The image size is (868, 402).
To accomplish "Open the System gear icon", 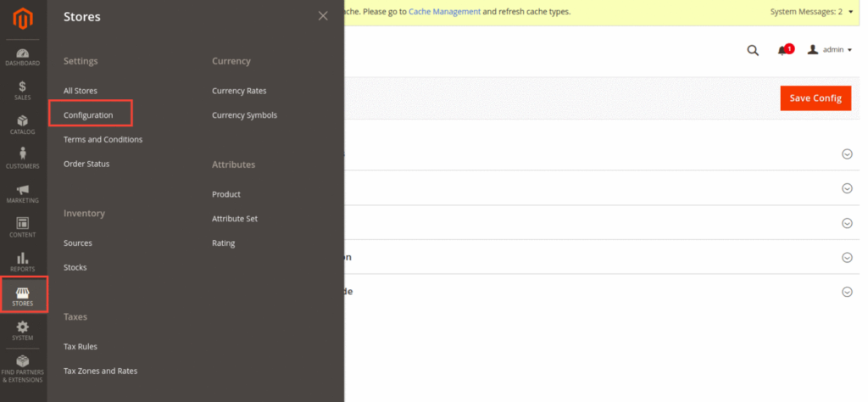I will [x=23, y=331].
